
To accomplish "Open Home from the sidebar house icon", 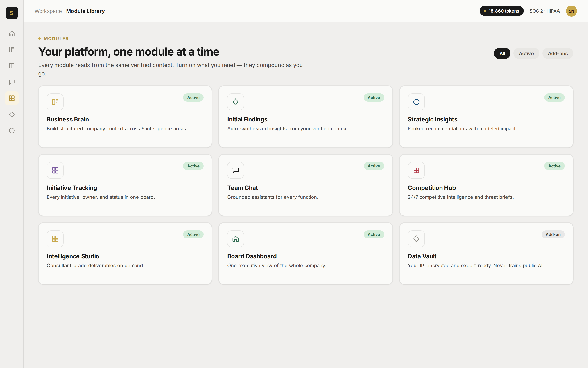I will point(12,34).
